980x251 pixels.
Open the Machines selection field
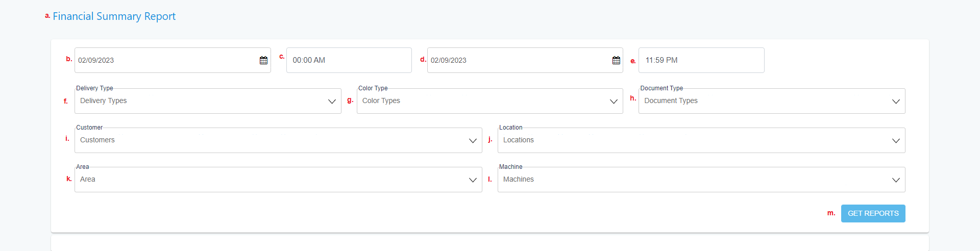(701, 180)
